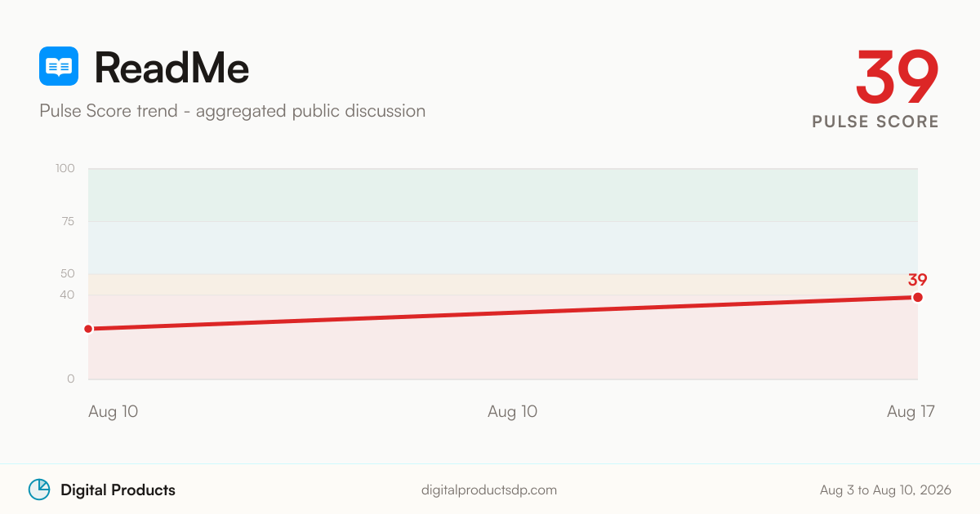Image resolution: width=980 pixels, height=514 pixels.
Task: Click the green top band of chart
Action: [x=503, y=195]
